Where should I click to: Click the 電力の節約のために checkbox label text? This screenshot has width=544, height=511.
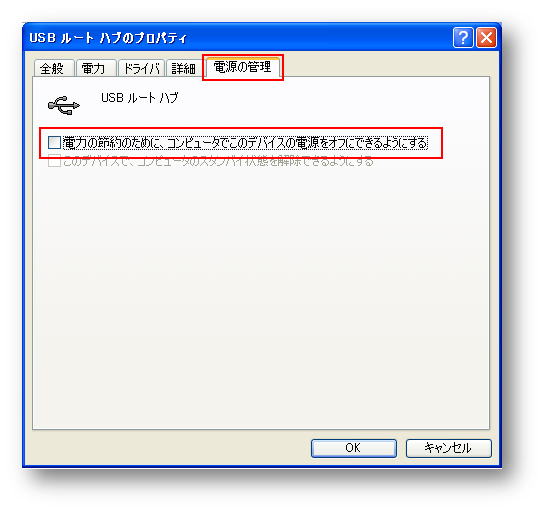pyautogui.click(x=245, y=143)
